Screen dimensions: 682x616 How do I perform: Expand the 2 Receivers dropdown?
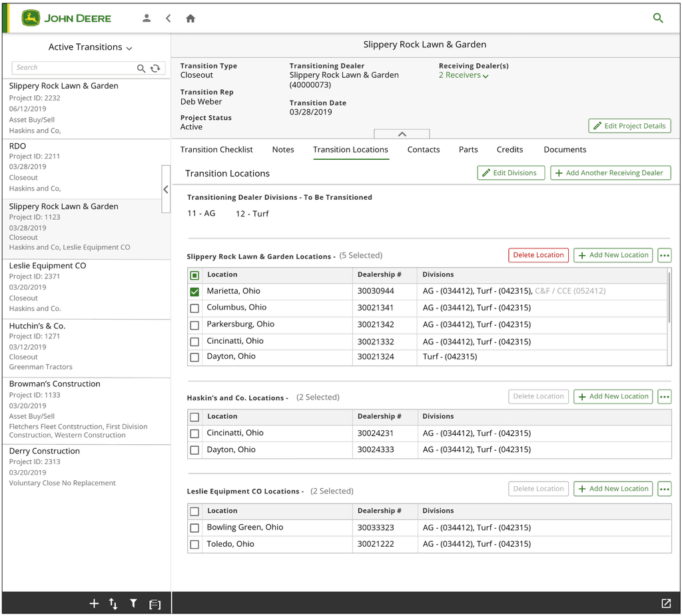pos(464,75)
